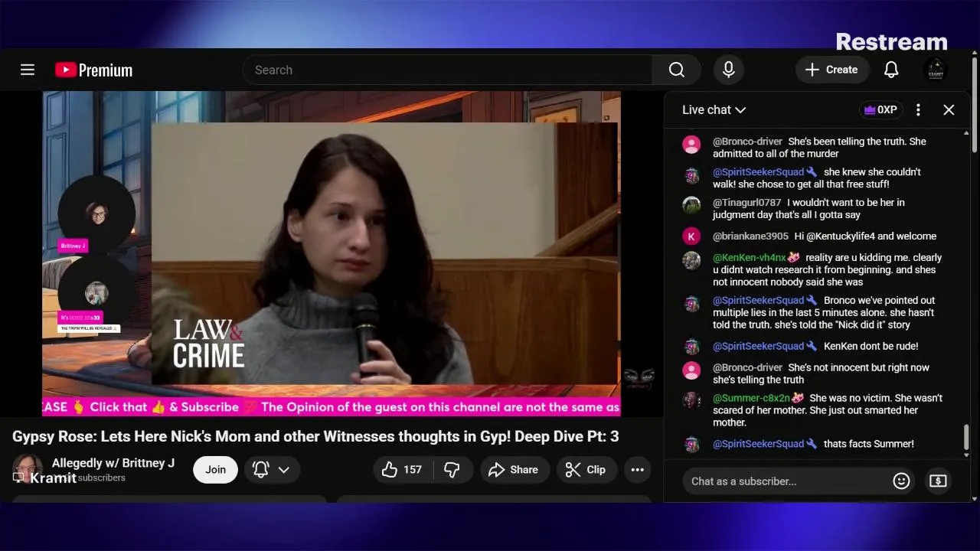Open @Summer-c8x2n chat author name
Image resolution: width=980 pixels, height=551 pixels.
[751, 398]
